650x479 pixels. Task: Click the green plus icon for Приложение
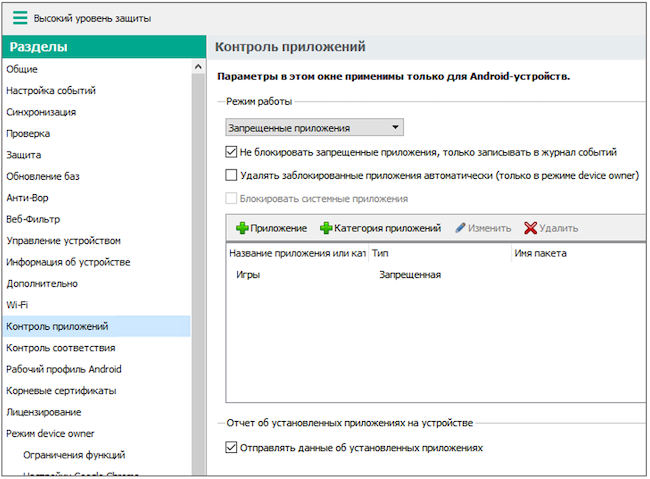click(x=242, y=228)
